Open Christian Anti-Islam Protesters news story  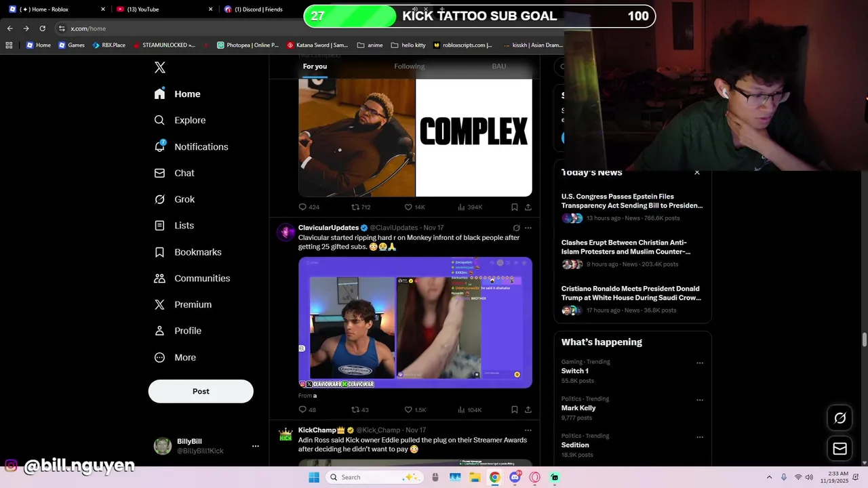click(625, 247)
